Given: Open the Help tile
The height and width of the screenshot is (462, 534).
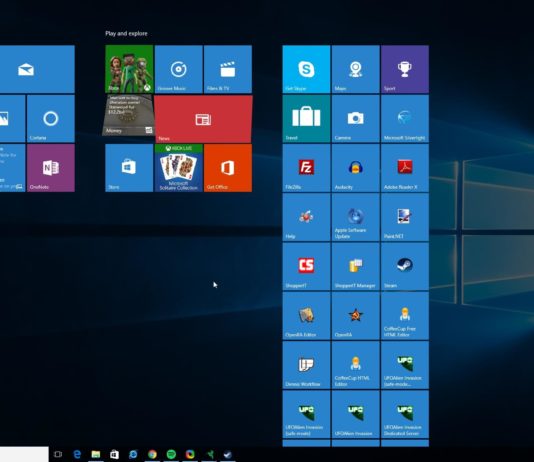Looking at the screenshot, I should 306,217.
